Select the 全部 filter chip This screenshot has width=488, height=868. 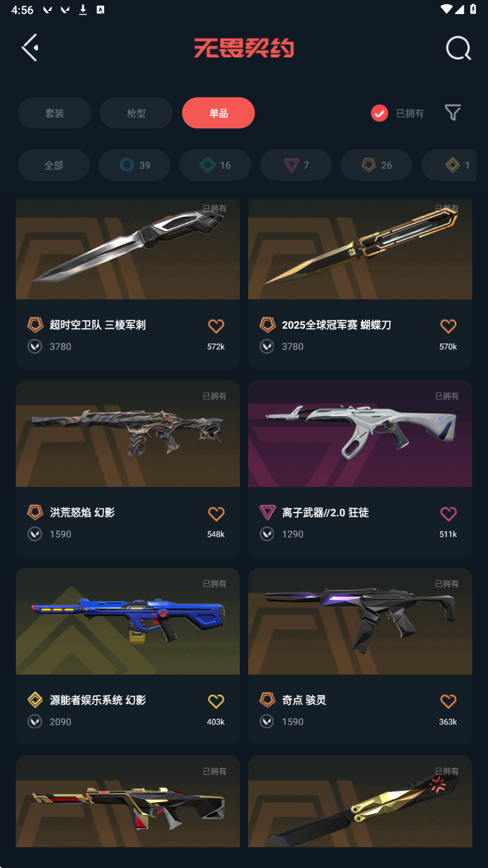54,165
